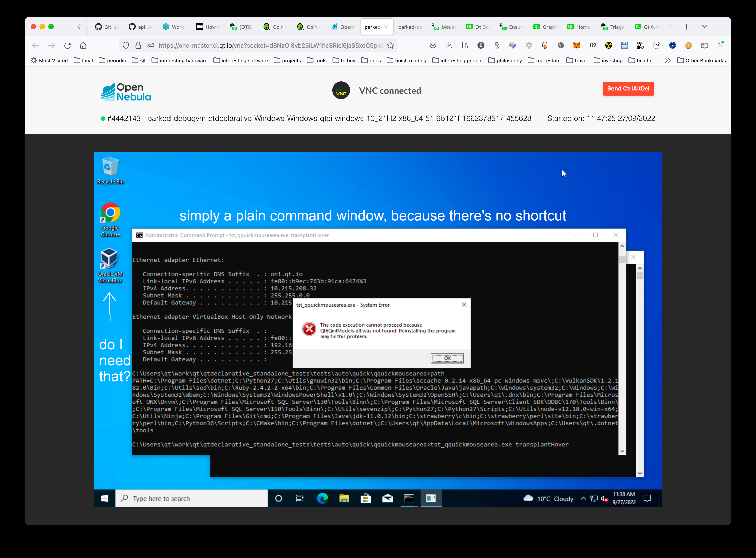Show hidden system tray icons chevron
This screenshot has width=756, height=558.
pyautogui.click(x=583, y=499)
